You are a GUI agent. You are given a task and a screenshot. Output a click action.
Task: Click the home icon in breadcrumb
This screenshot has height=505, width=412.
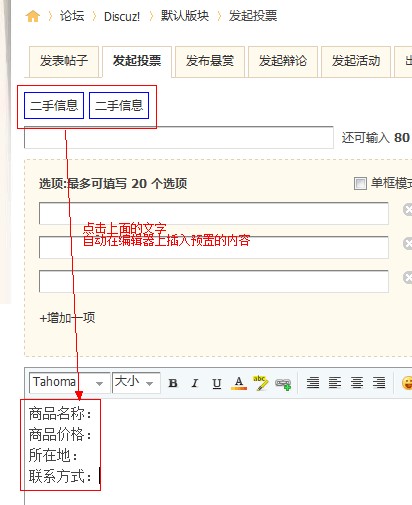(32, 16)
